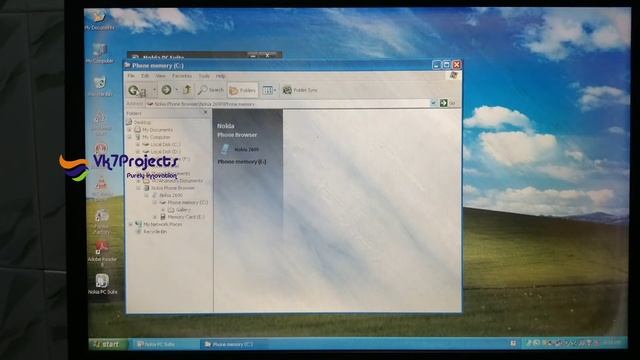Click the Start button

click(x=107, y=344)
